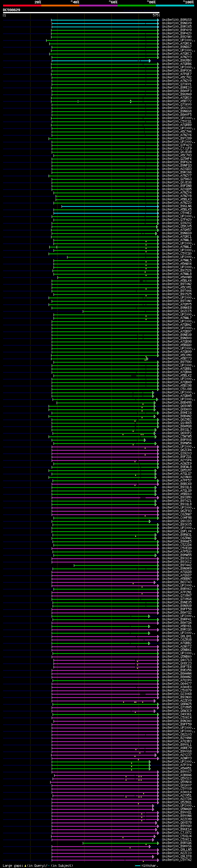Click the green ~80% identity legend segment
This screenshot has height=868, width=197.
coord(137,6)
